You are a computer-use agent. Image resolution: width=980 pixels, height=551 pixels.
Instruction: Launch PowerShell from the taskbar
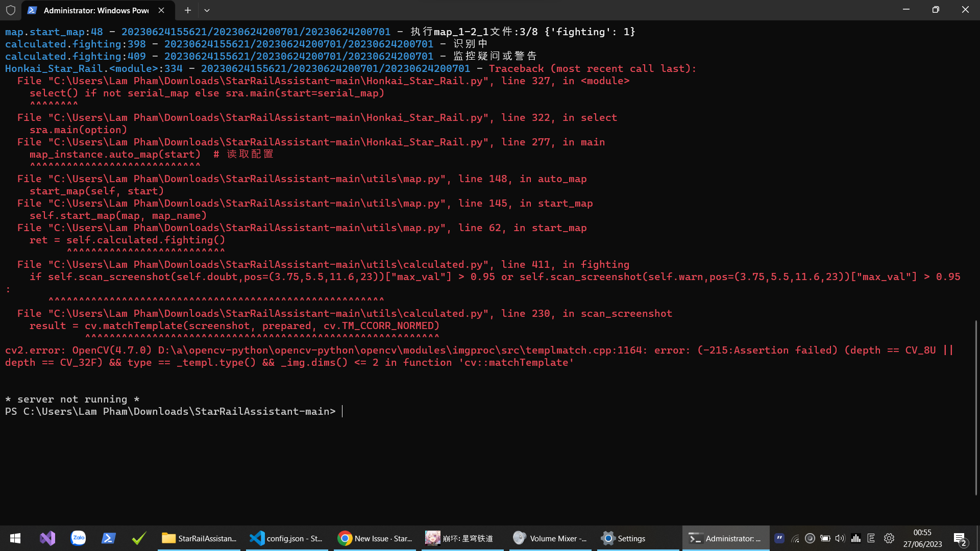click(x=108, y=538)
